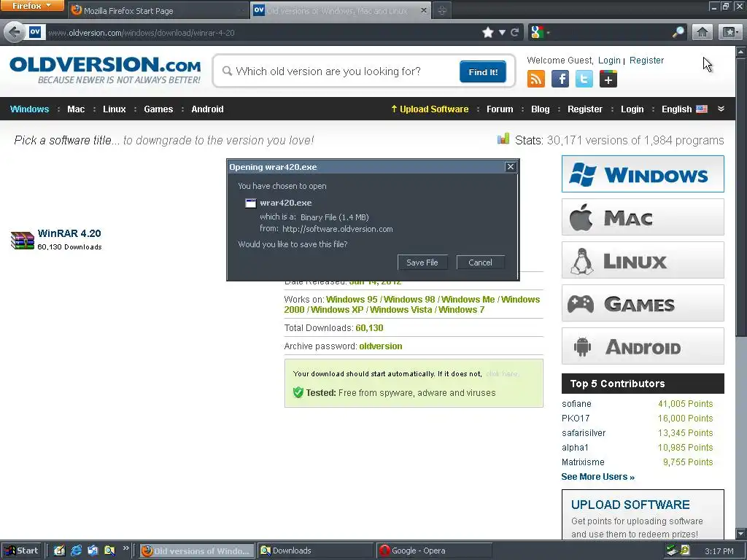The width and height of the screenshot is (747, 560).
Task: Click the See More Users link
Action: point(598,477)
